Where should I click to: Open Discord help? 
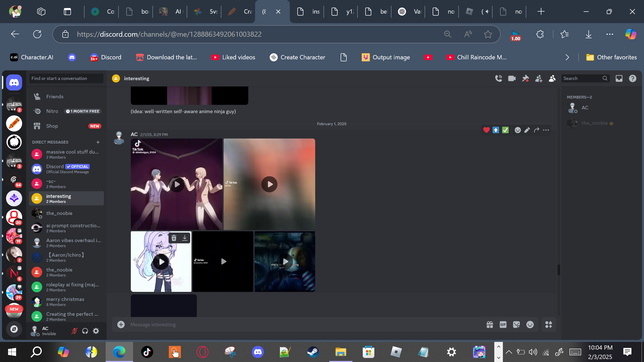point(633,78)
